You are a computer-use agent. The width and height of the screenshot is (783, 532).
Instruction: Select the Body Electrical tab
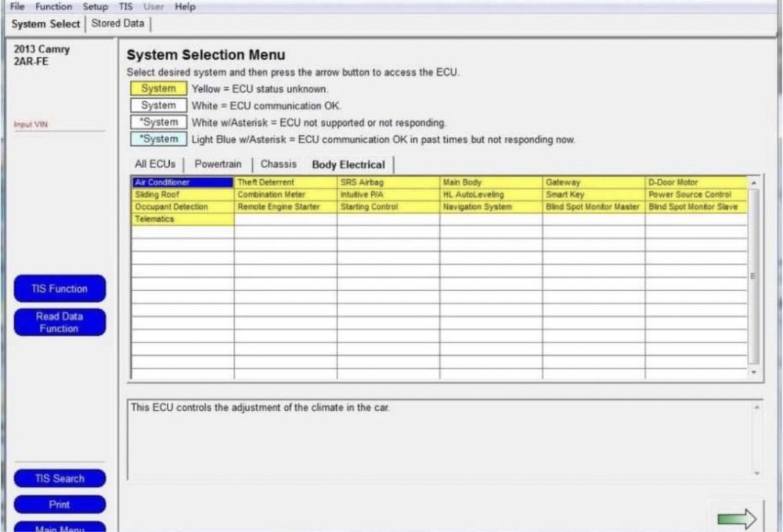348,165
